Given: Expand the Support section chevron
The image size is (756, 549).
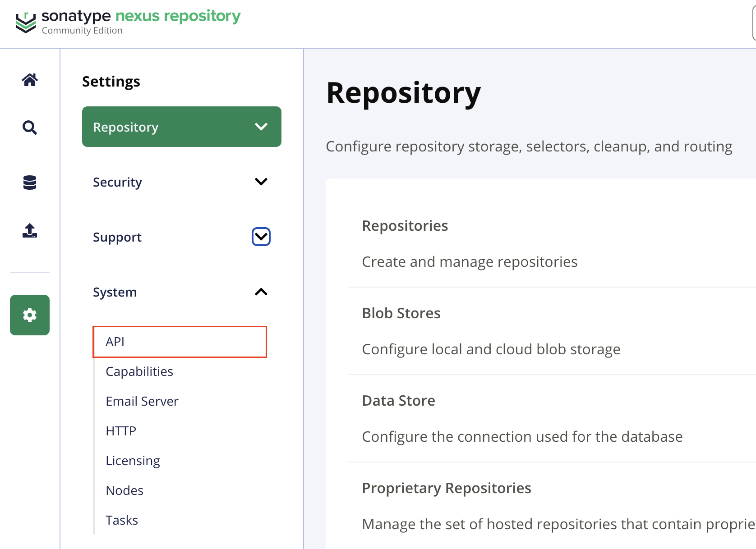Looking at the screenshot, I should tap(261, 237).
